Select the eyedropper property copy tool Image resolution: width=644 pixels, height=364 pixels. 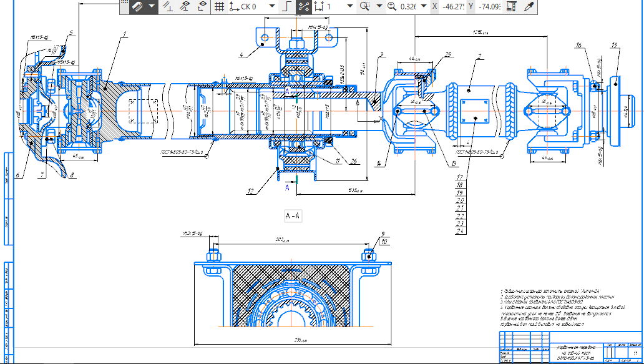(x=529, y=7)
